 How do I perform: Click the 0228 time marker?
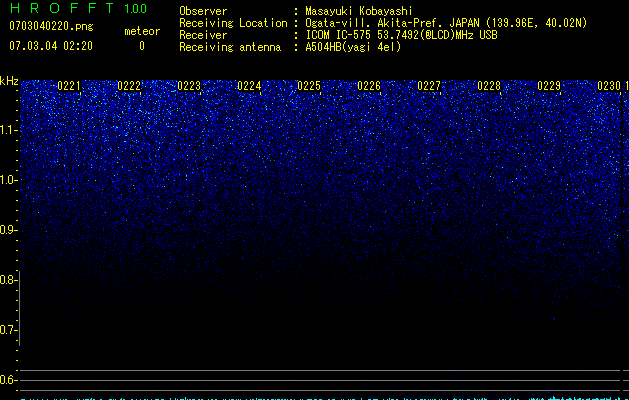(x=489, y=86)
